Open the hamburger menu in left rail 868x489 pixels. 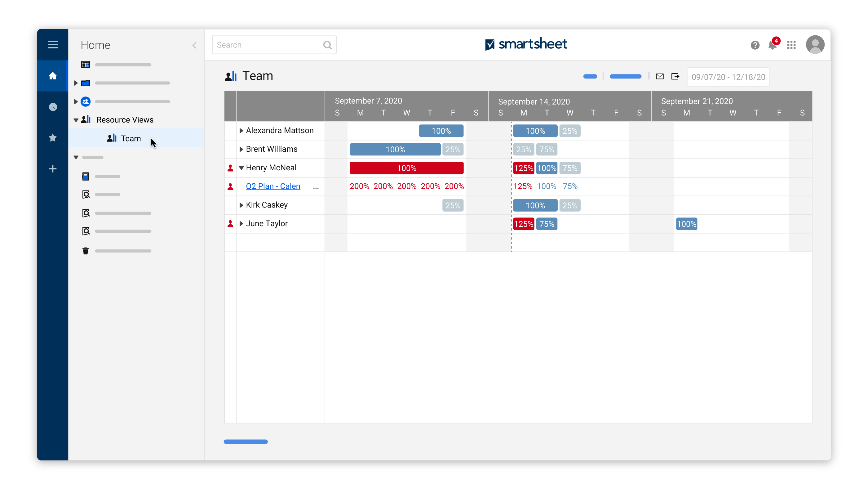coord(53,44)
